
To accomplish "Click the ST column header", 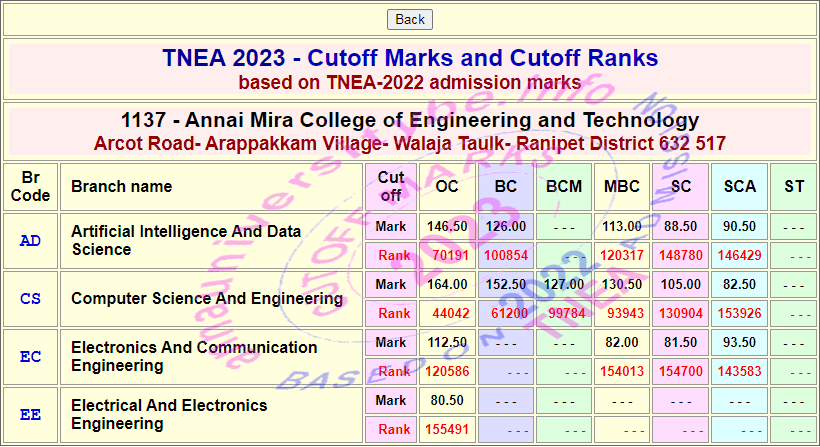I will (793, 187).
